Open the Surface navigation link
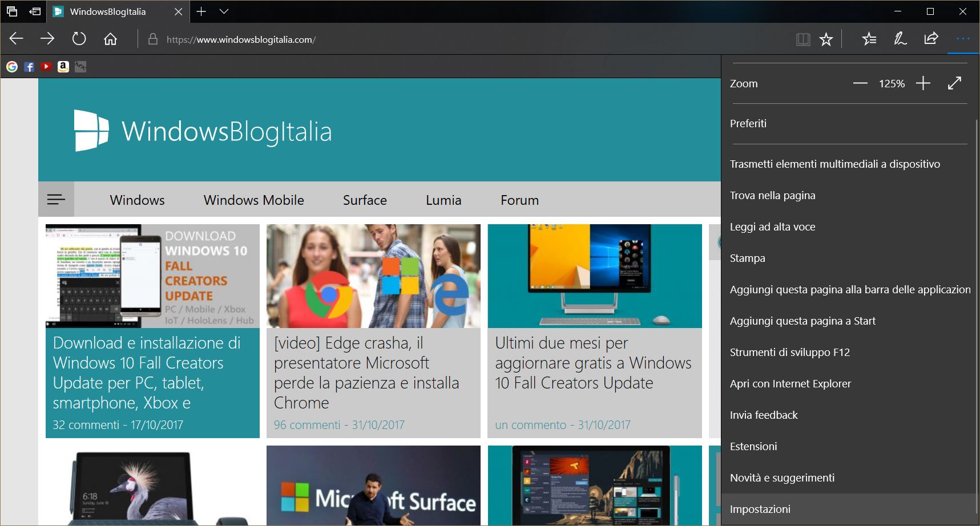 point(365,200)
